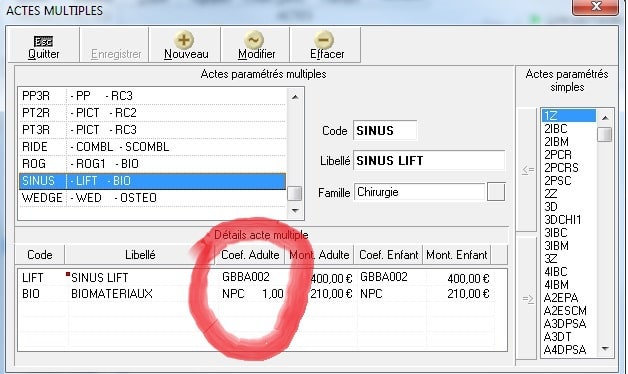Select the BIO code cell in details
This screenshot has width=628, height=374.
click(x=31, y=294)
